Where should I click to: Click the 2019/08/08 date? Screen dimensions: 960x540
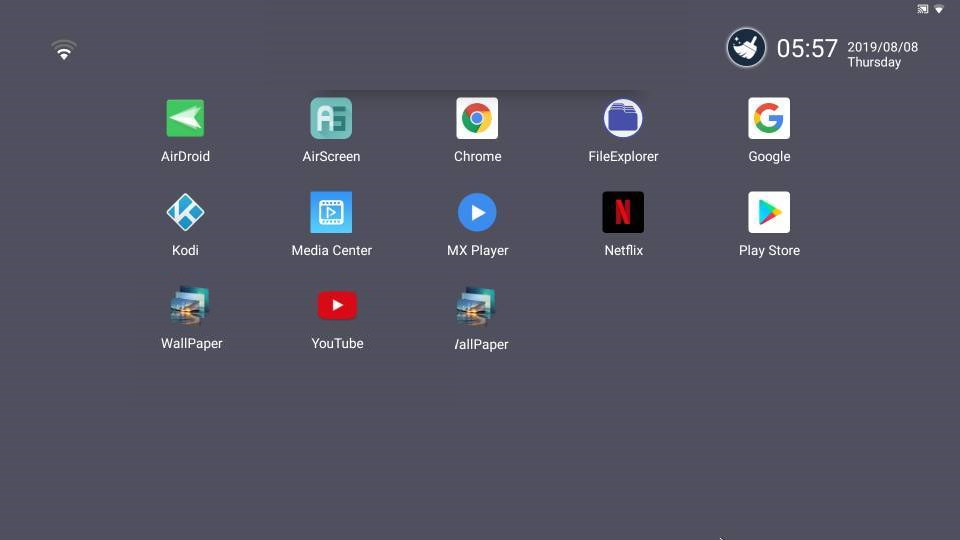coord(882,47)
